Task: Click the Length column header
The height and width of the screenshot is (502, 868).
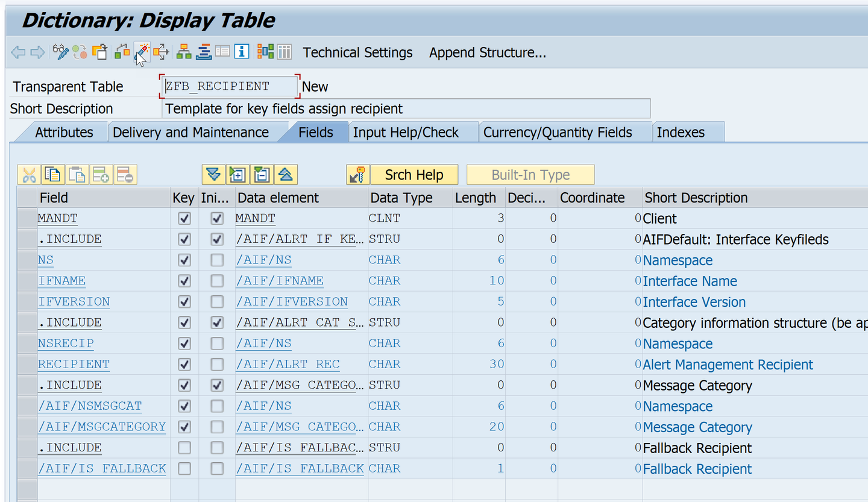Action: point(479,198)
